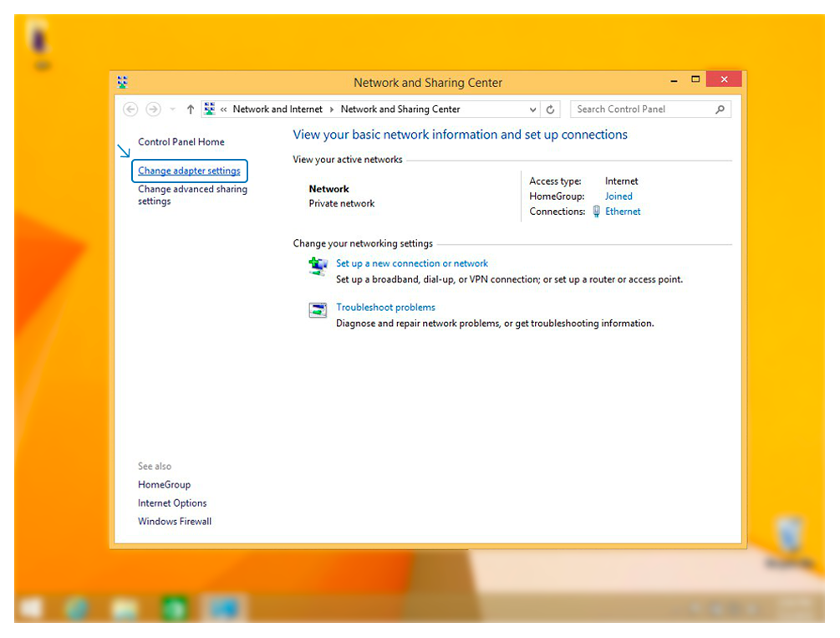Click the Control Panel taskbar button
840x638 pixels.
pos(223,609)
